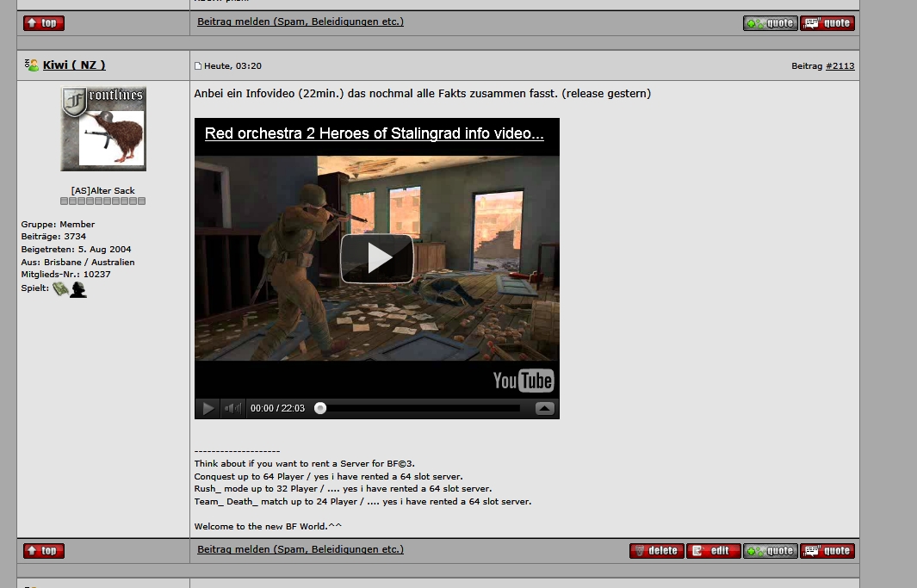Open the video title link 'Red orchestra 2 Heroes of Stalingrad'

[375, 133]
